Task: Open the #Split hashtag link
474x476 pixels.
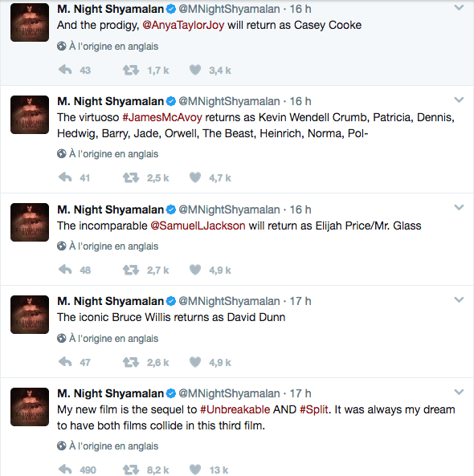Action: click(314, 409)
